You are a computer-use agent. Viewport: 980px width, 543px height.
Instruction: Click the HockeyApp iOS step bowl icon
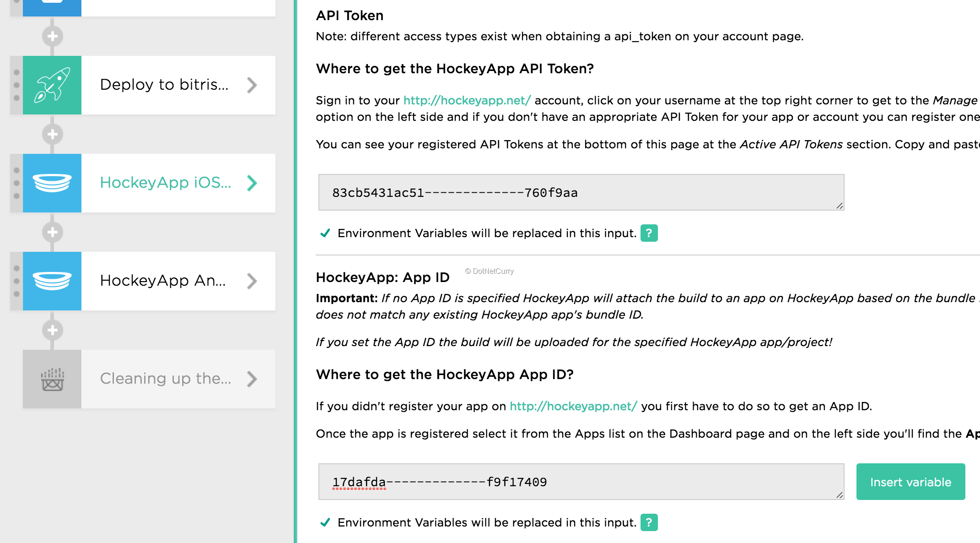[52, 183]
